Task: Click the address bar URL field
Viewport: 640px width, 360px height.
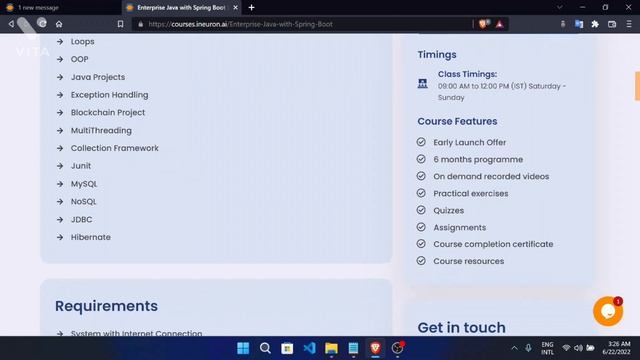Action: click(302, 24)
